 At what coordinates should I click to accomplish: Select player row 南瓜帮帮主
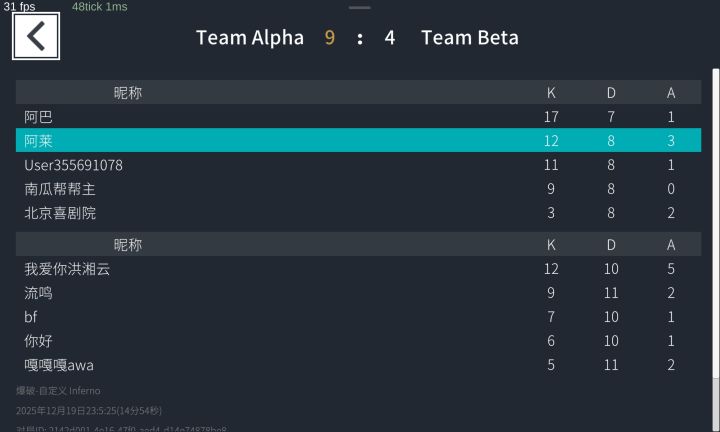358,189
